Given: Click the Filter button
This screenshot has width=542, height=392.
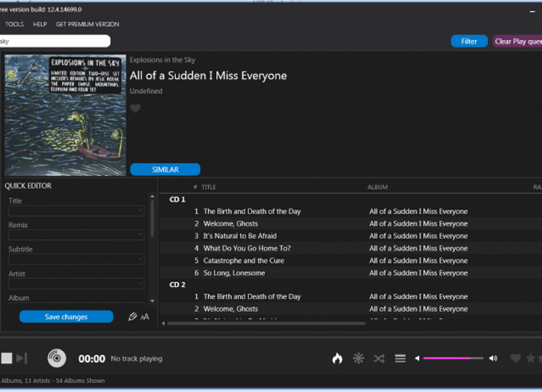Looking at the screenshot, I should [x=469, y=41].
